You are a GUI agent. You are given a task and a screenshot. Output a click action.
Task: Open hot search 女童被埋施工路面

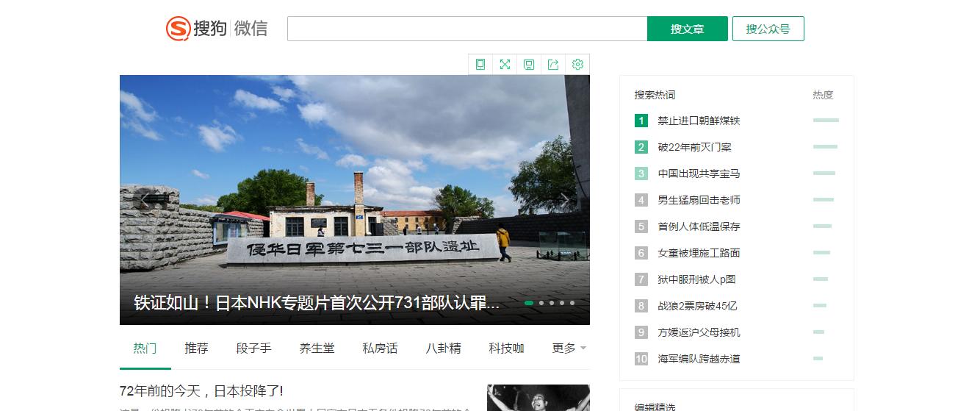pyautogui.click(x=699, y=253)
